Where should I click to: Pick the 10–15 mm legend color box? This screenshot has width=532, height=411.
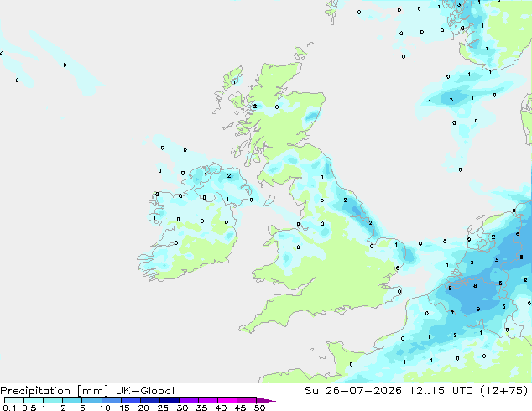pyautogui.click(x=112, y=400)
